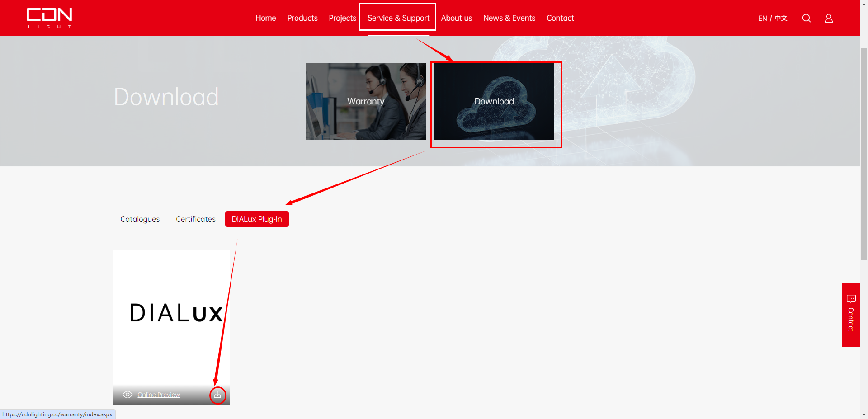
Task: Open the Products menu
Action: tap(302, 18)
